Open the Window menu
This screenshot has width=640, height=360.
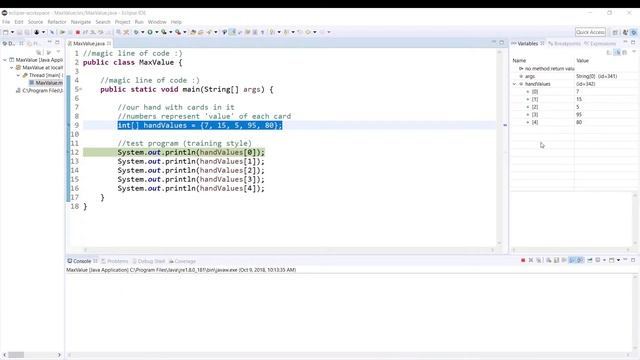(157, 22)
